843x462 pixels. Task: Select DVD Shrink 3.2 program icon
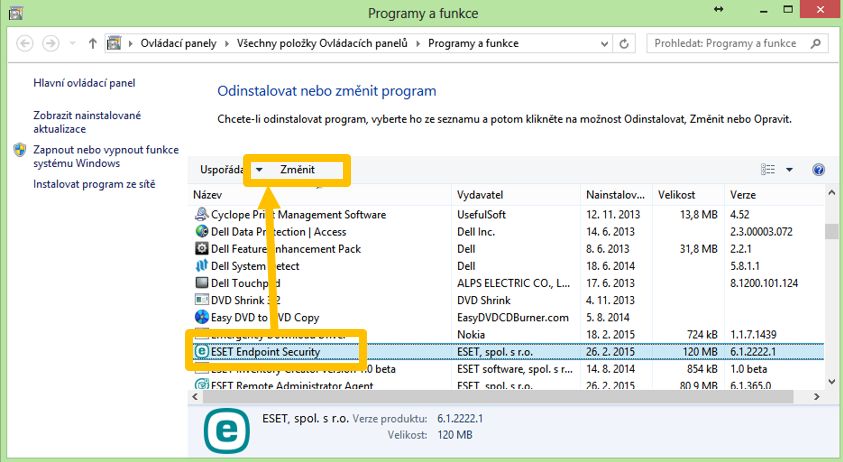pyautogui.click(x=202, y=300)
